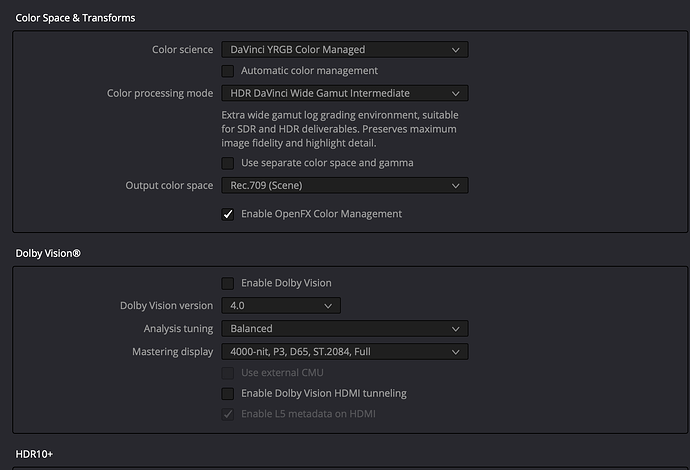Enable Dolby Vision HDMI tunneling checkbox
Screen dimensions: 690x470
(228, 393)
